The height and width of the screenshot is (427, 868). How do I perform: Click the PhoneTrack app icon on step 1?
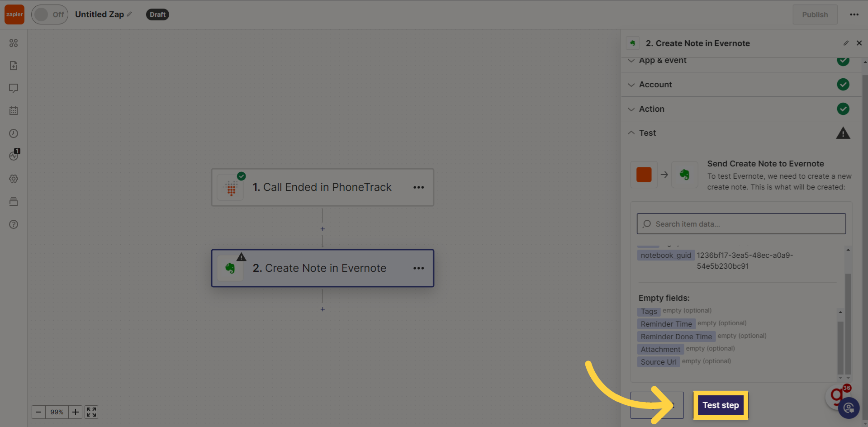pos(231,188)
